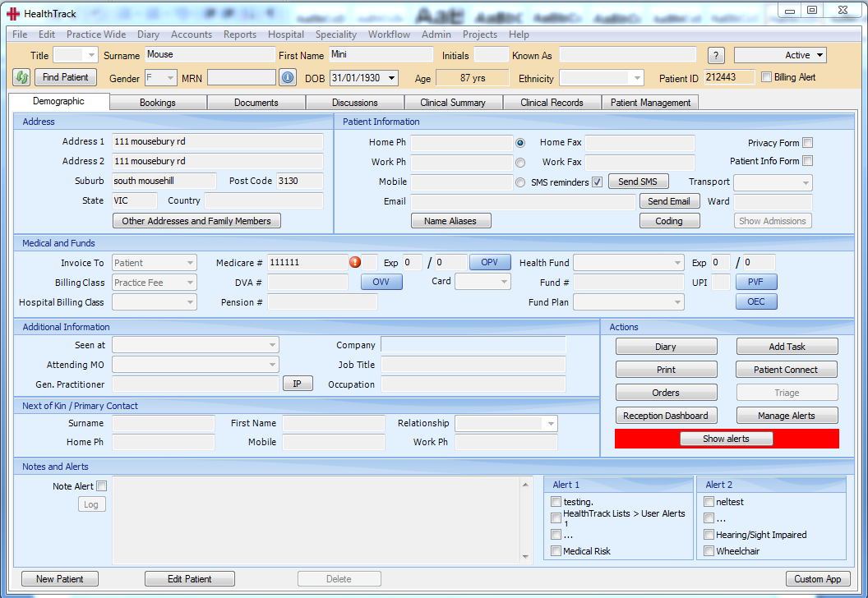Screen dimensions: 868x598
Task: Select the Mobile preferred radio button
Action: click(520, 182)
